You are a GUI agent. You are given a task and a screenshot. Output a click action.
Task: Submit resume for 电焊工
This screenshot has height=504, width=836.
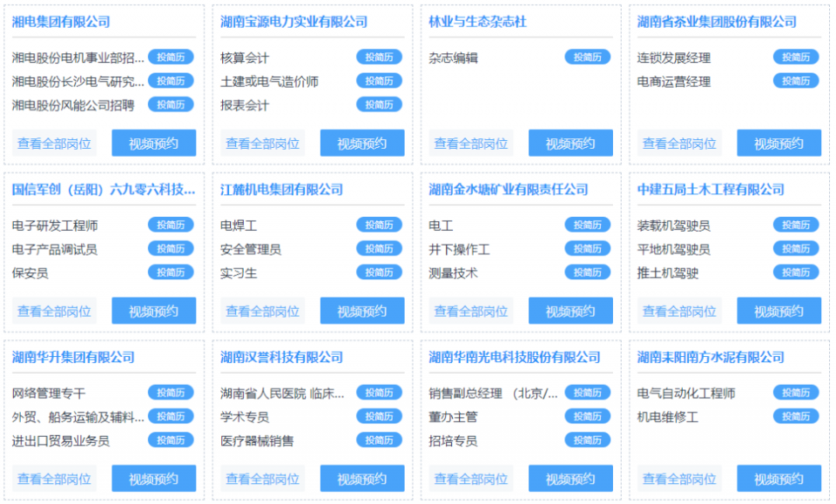[x=379, y=225]
